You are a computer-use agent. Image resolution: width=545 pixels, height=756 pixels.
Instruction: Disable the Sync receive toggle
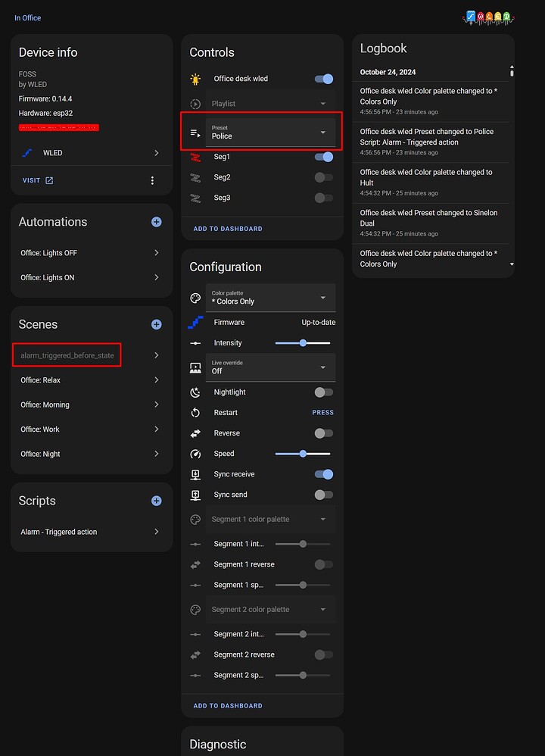(323, 474)
